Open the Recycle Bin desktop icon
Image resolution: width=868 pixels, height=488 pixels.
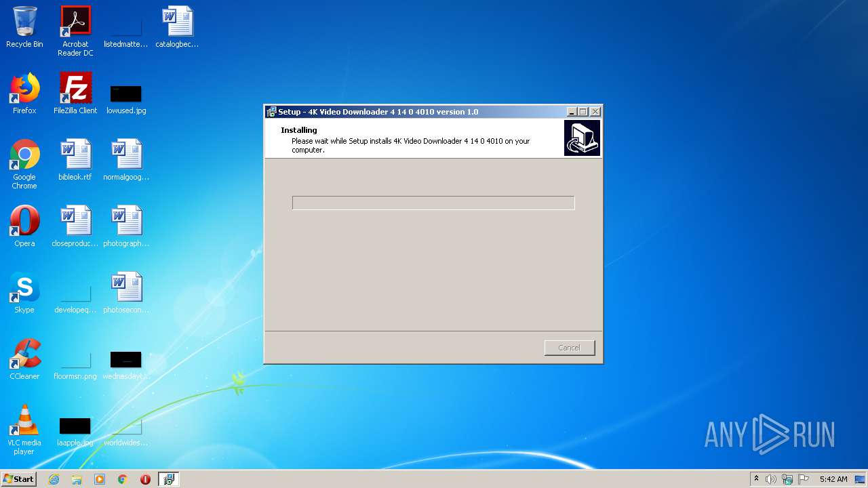(x=24, y=27)
